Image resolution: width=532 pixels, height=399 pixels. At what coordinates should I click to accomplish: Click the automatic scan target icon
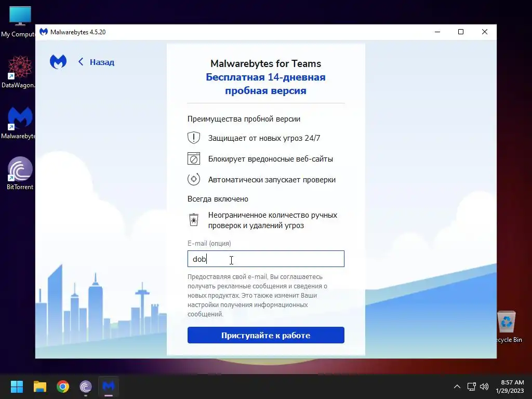click(194, 179)
